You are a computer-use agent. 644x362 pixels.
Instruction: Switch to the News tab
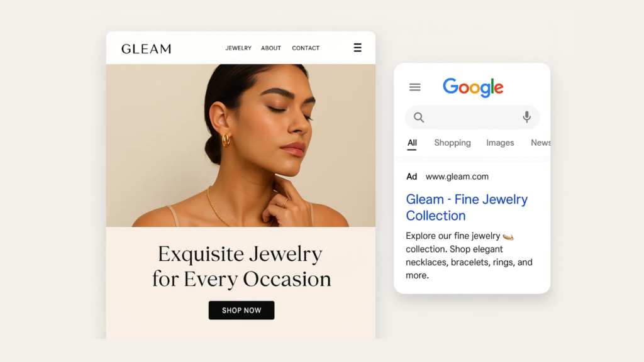tap(540, 143)
